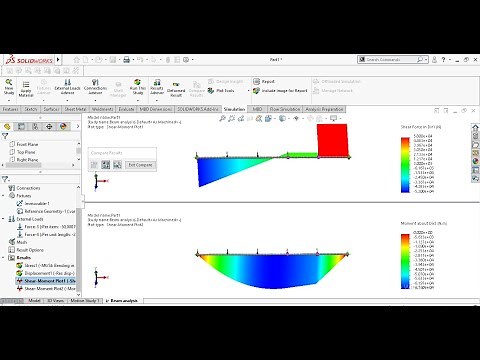Screen dimensions: 480x360
Task: Select the ConfigurationManager tab icon
Action: coord(35,127)
